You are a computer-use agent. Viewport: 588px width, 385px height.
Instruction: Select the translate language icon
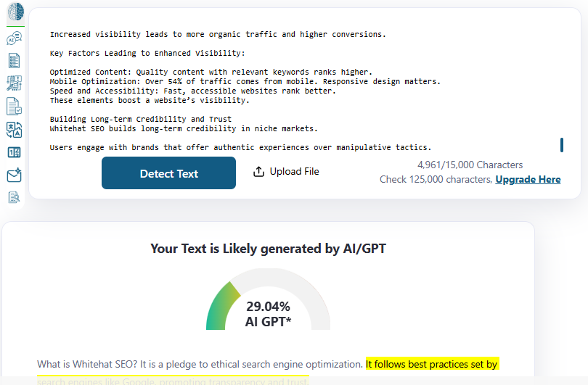pos(15,130)
